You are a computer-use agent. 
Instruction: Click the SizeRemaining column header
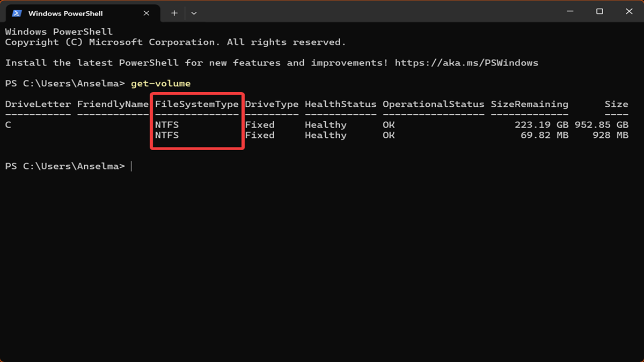pos(529,104)
